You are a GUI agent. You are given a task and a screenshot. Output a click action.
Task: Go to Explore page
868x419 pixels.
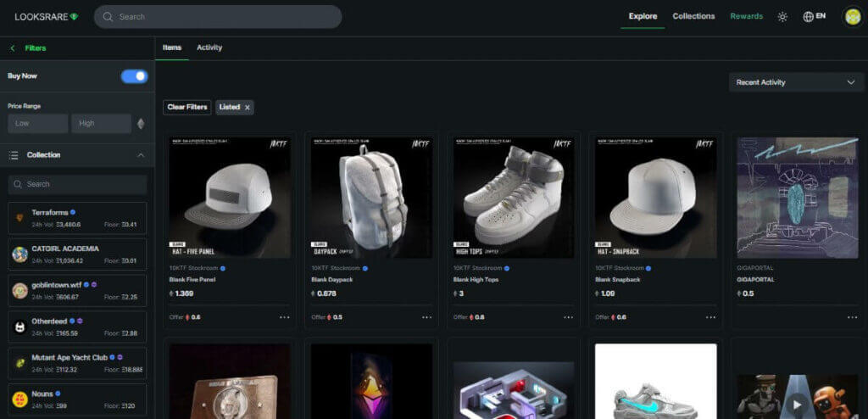tap(643, 17)
